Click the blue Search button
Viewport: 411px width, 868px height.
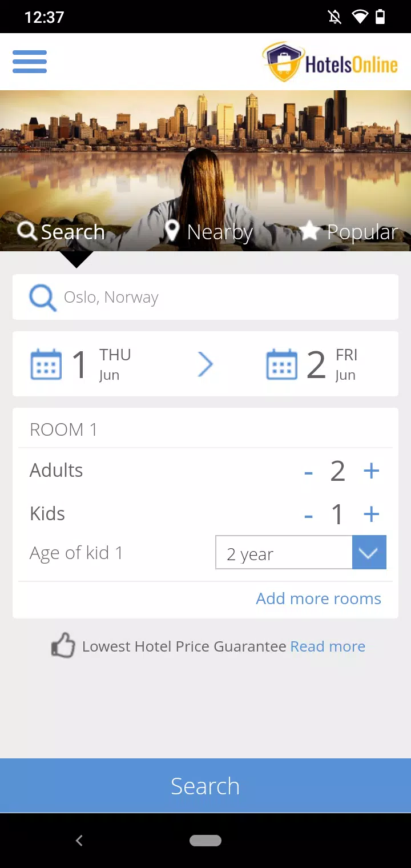[x=205, y=785]
